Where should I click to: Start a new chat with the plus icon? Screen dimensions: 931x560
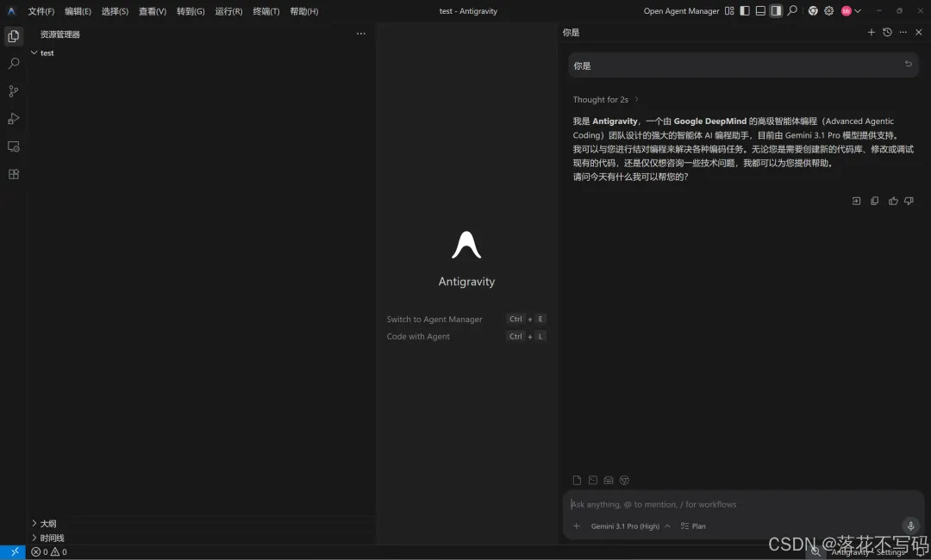pyautogui.click(x=871, y=32)
